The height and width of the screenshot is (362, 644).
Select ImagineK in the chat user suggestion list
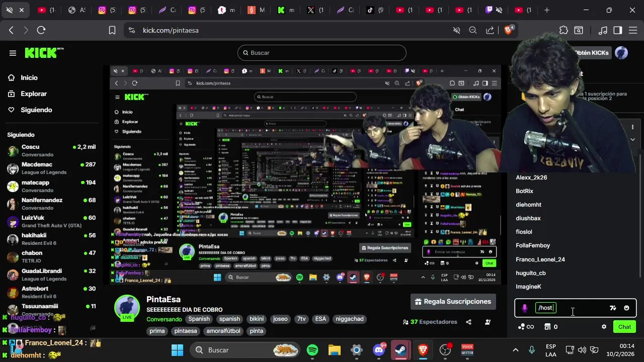pyautogui.click(x=528, y=287)
